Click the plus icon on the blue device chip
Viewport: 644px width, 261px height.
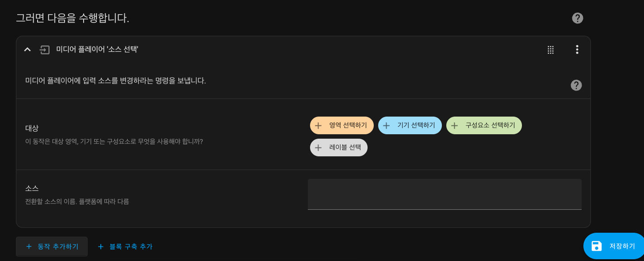386,125
